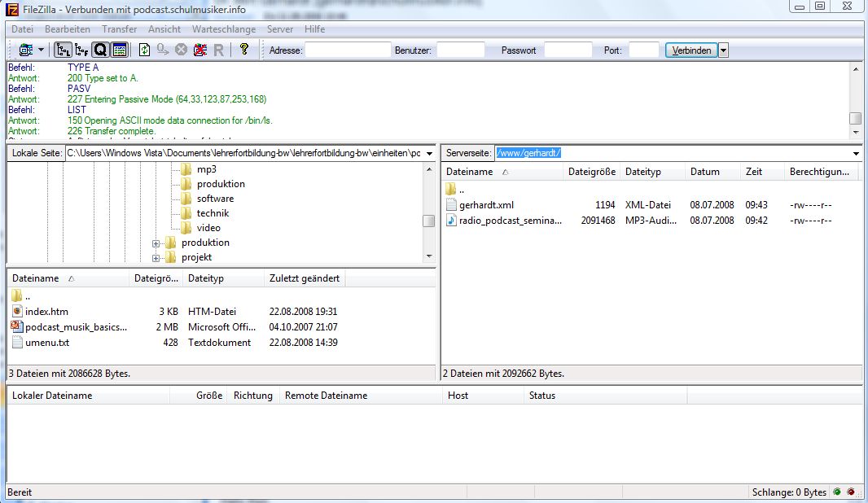This screenshot has height=503, width=868.
Task: Click the Benutzer input field
Action: 460,50
